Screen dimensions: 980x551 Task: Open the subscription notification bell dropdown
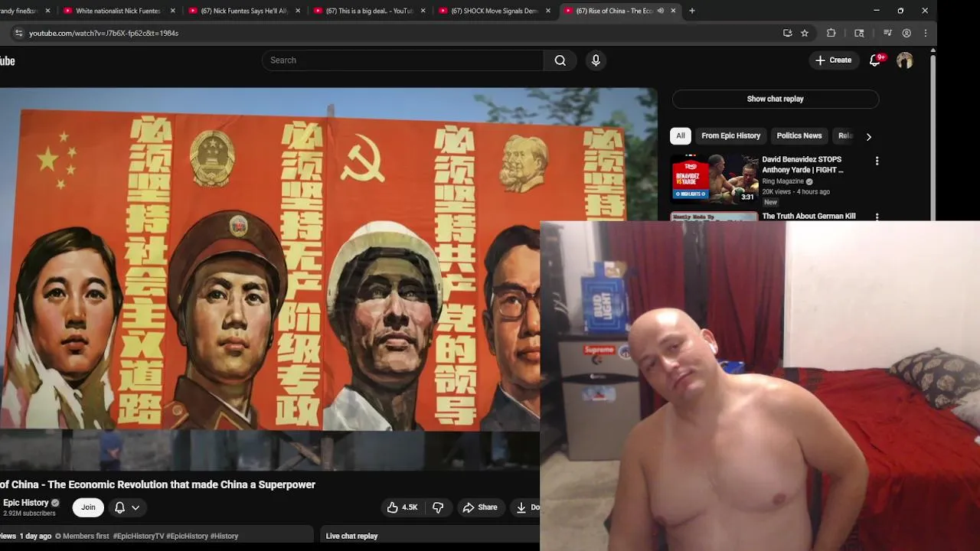tap(127, 507)
